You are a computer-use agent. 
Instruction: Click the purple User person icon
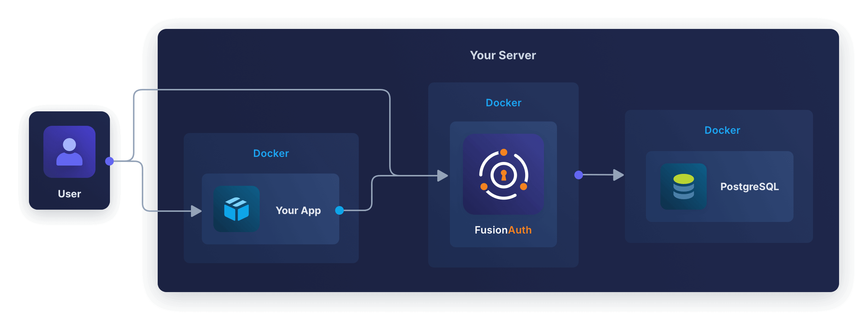69,152
